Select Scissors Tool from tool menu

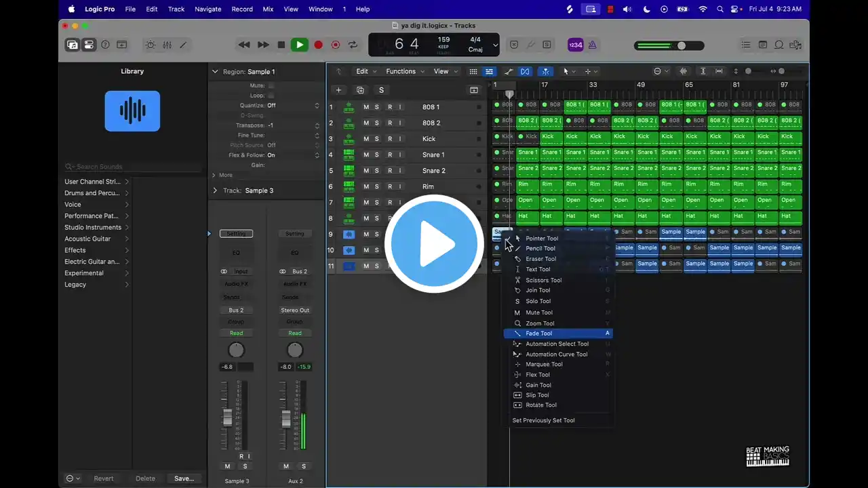coord(543,280)
